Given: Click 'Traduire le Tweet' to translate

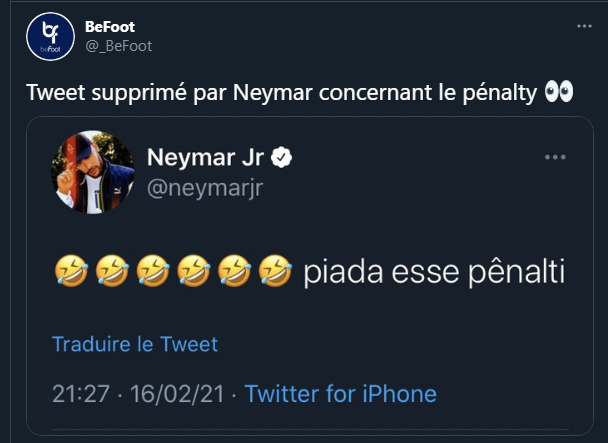Looking at the screenshot, I should [135, 345].
